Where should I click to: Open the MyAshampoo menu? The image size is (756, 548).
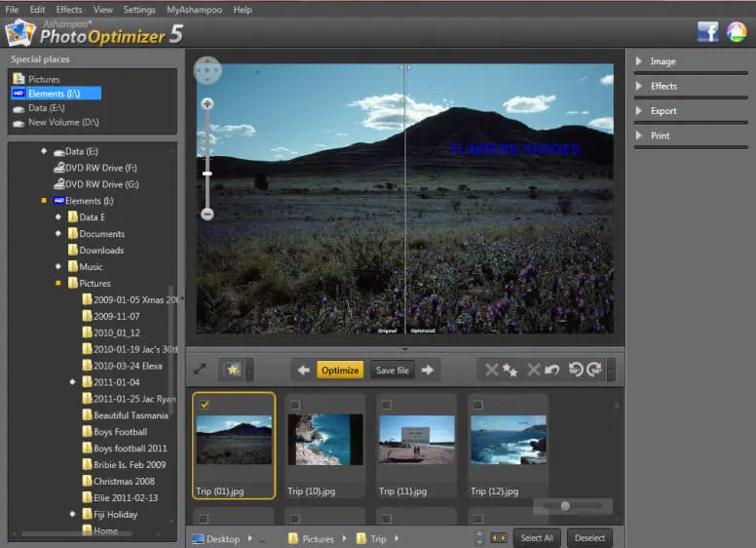[x=194, y=9]
